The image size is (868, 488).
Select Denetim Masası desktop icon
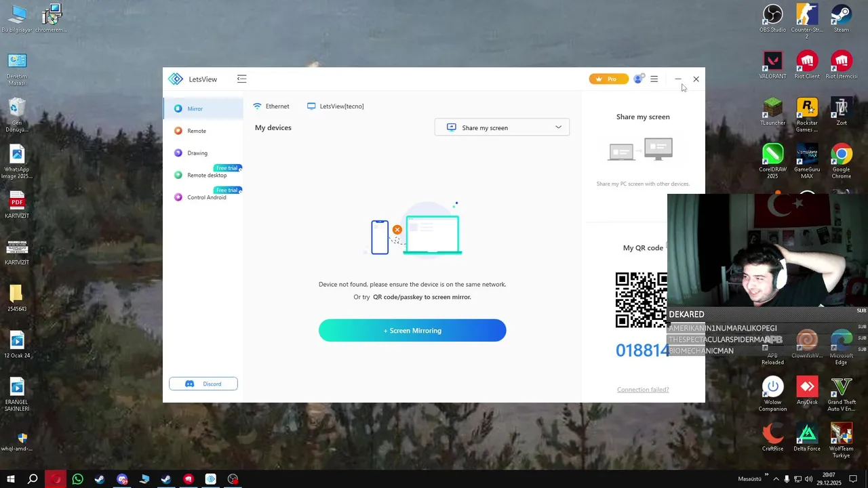point(17,68)
